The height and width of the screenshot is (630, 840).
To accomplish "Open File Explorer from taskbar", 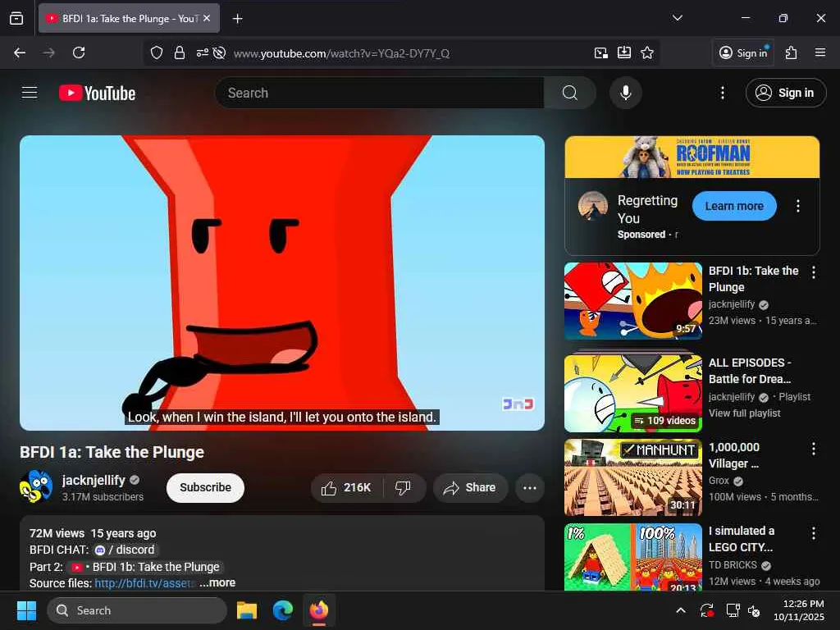I will pyautogui.click(x=247, y=610).
